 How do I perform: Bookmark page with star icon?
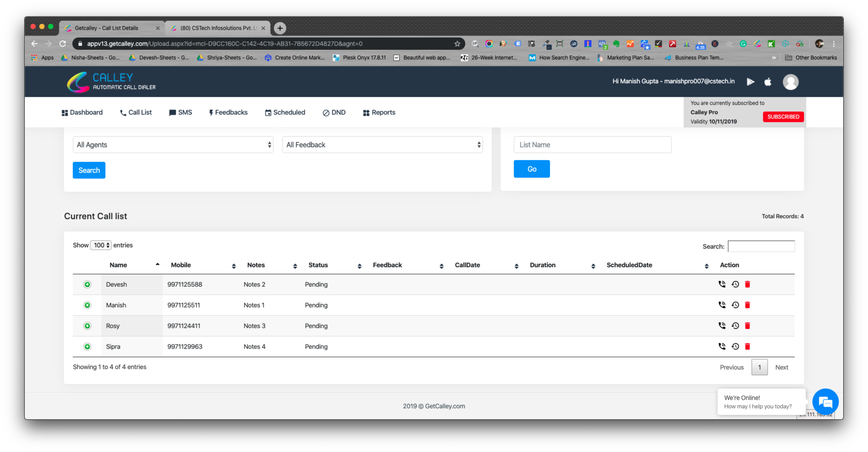pos(457,44)
